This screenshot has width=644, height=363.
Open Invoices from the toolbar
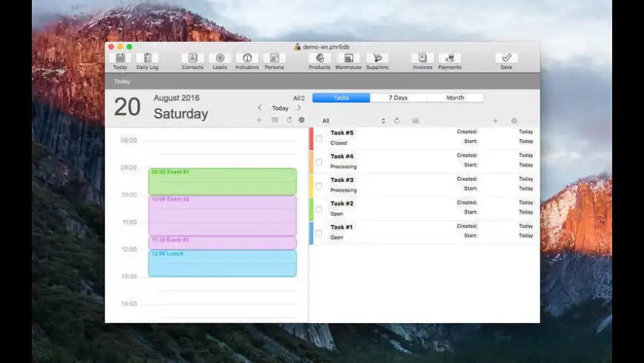point(423,59)
